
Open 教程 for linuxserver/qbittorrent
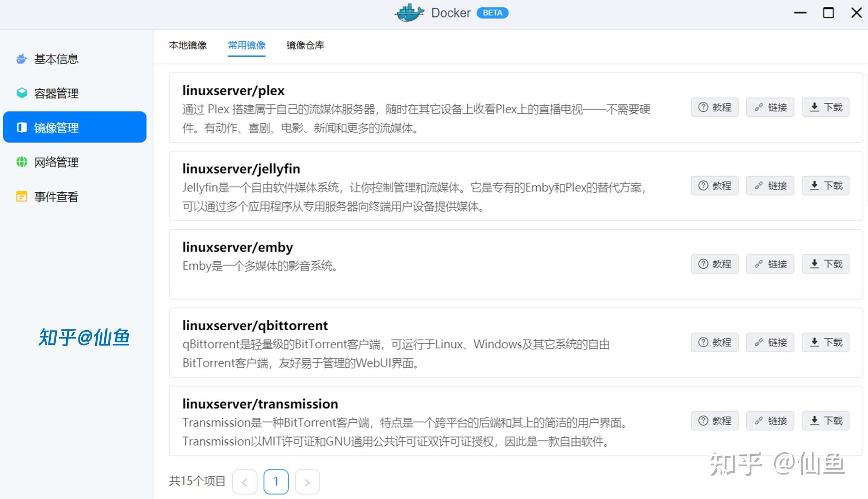click(x=715, y=342)
